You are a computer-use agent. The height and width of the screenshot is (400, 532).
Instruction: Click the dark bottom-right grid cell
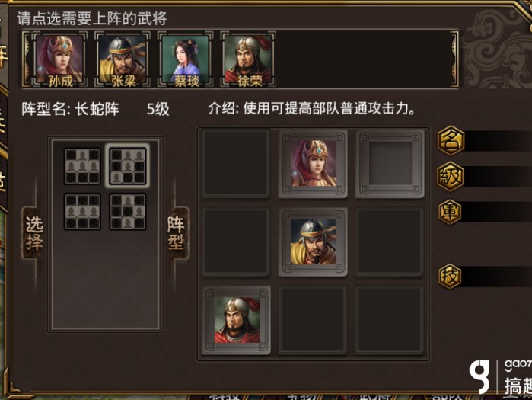390,320
